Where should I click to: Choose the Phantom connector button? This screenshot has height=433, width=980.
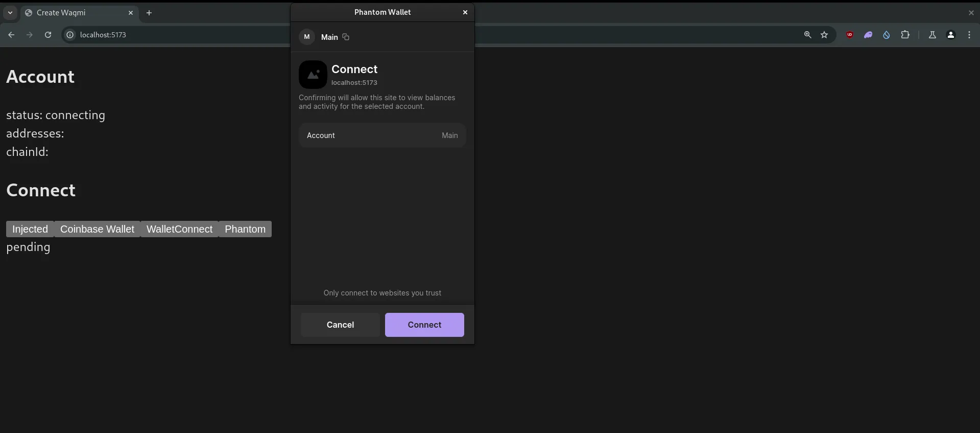pyautogui.click(x=245, y=229)
